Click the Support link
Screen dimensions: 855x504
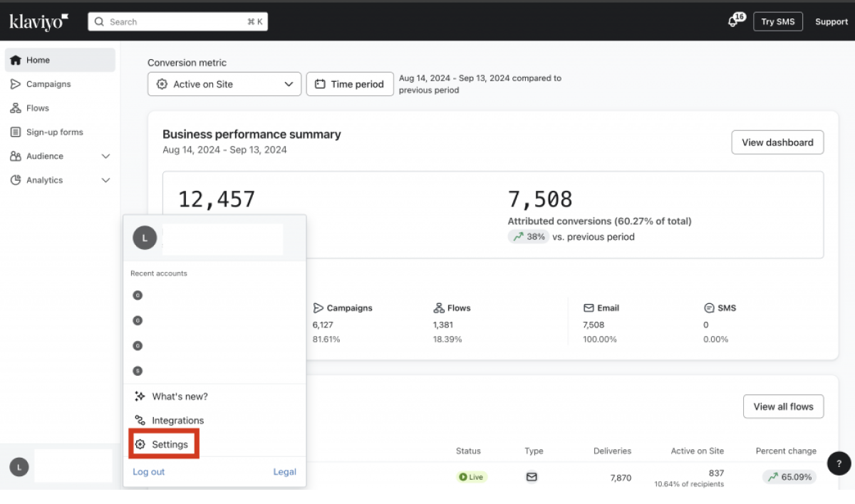click(x=831, y=22)
